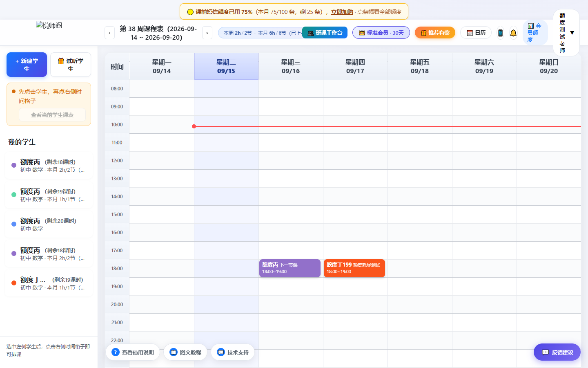
Task: Click the 标准会员 30天 crown badge
Action: [x=381, y=33]
